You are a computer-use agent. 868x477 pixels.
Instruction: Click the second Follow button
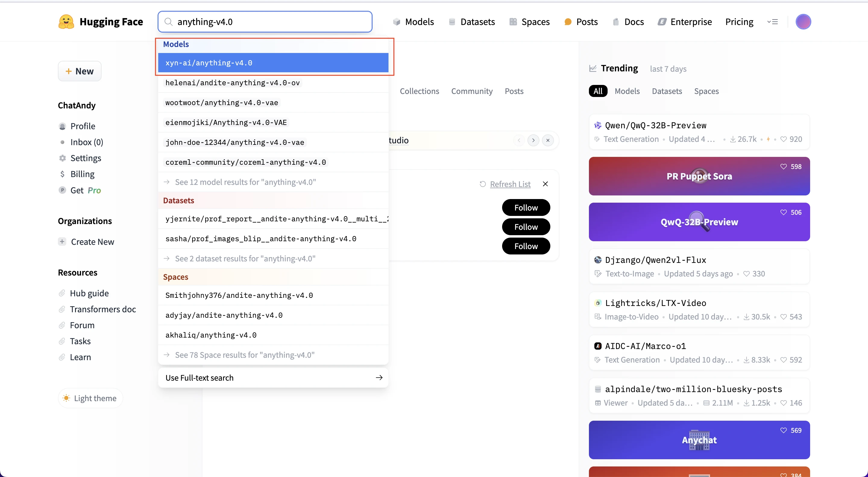(x=526, y=227)
